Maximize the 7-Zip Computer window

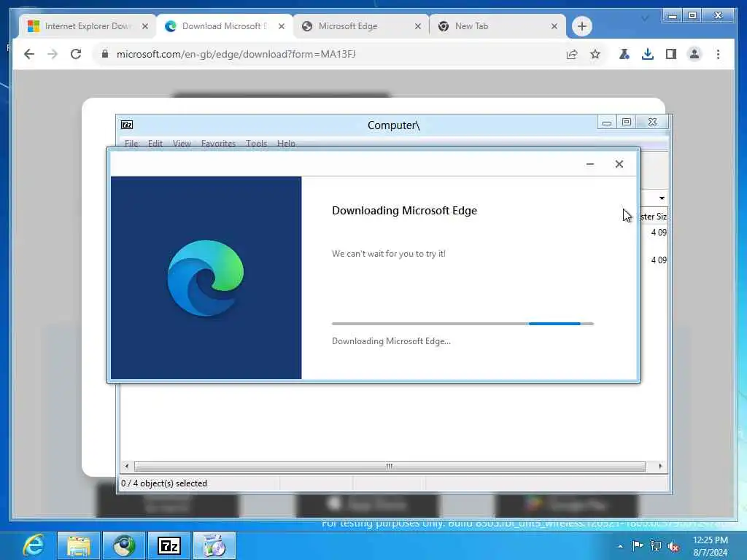click(627, 122)
